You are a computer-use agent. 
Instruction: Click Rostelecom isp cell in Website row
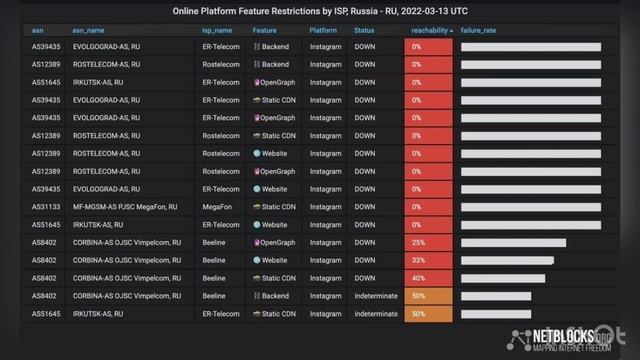click(x=221, y=153)
